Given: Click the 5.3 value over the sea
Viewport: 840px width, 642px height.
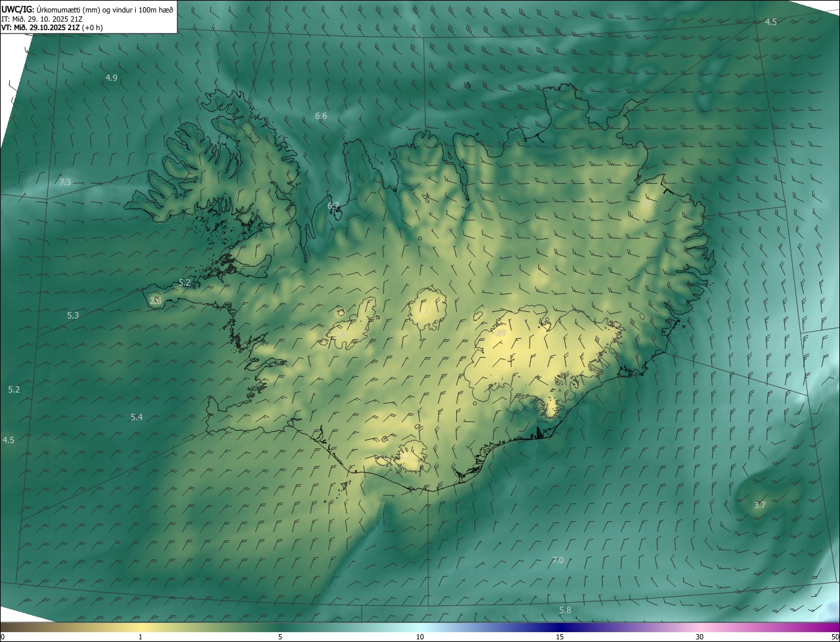Looking at the screenshot, I should tap(73, 316).
